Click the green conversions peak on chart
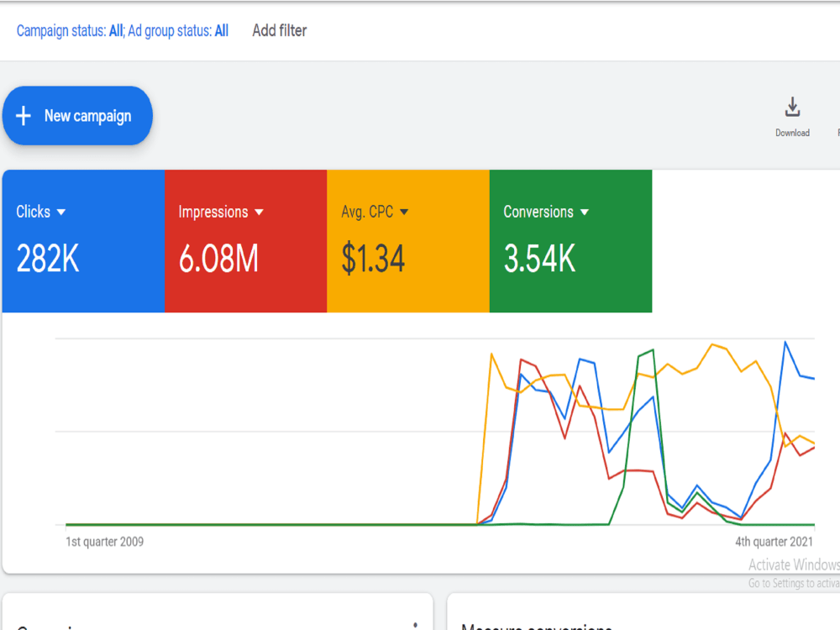The width and height of the screenshot is (840, 630). click(653, 350)
